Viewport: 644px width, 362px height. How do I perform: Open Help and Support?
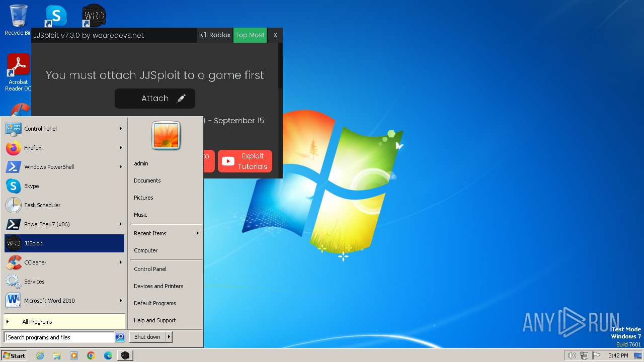[x=166, y=320]
